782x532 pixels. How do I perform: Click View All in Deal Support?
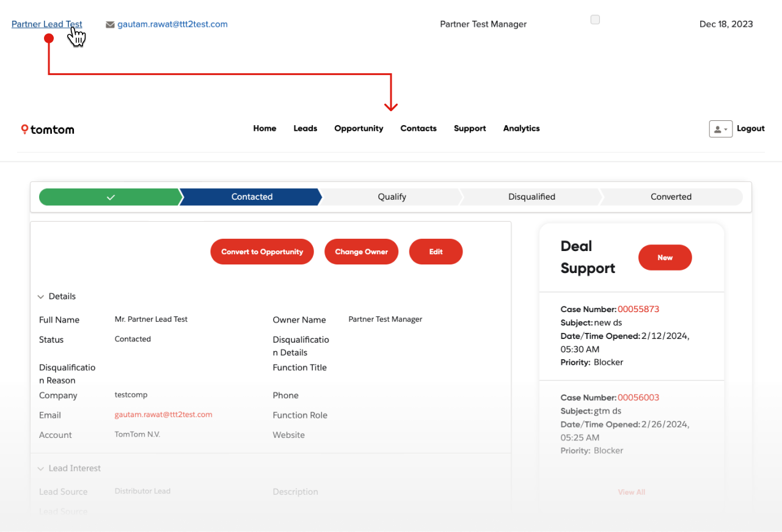pos(631,492)
